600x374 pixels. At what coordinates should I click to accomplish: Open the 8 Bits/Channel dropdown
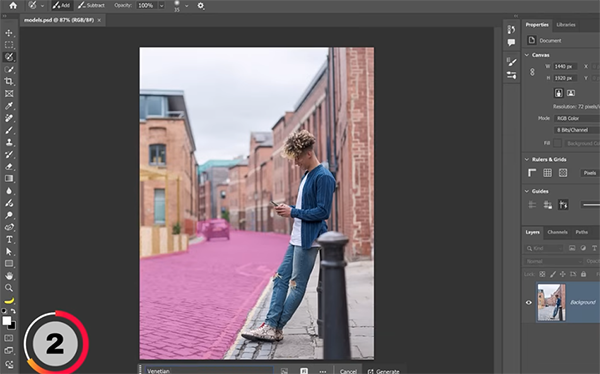pyautogui.click(x=577, y=130)
